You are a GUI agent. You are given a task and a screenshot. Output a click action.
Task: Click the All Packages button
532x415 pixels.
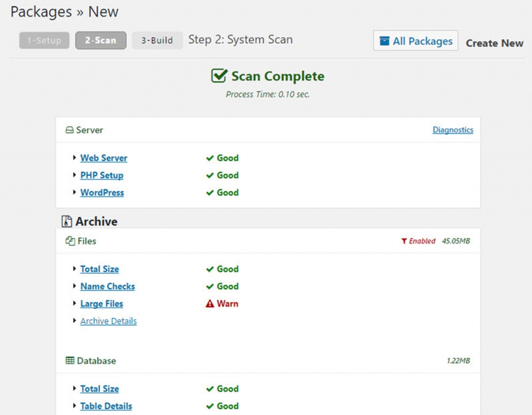415,41
